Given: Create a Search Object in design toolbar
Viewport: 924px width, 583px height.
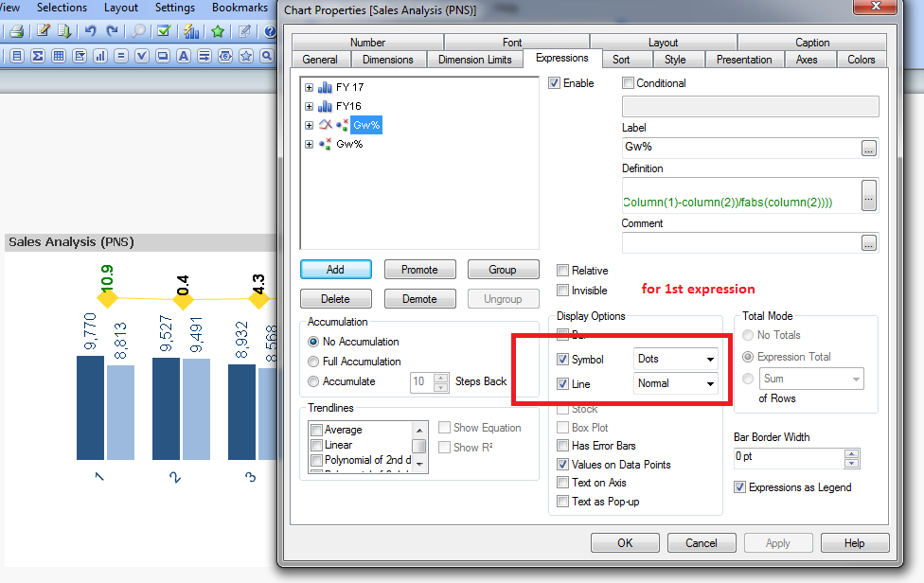Looking at the screenshot, I should 267,56.
